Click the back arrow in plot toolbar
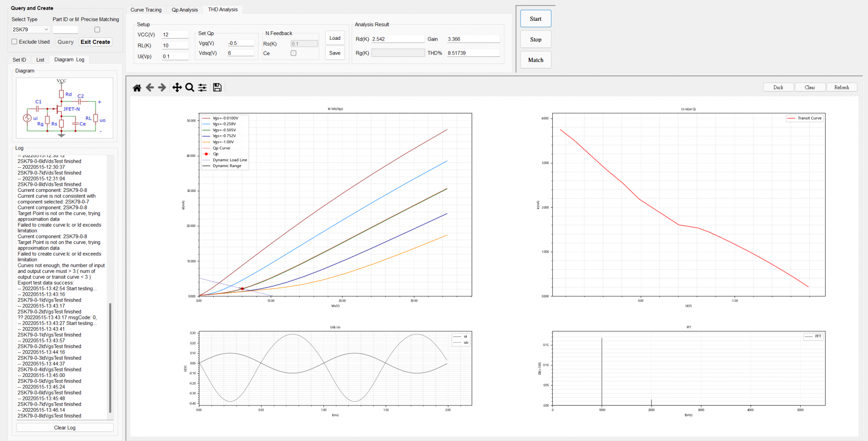This screenshot has height=441, width=868. tap(150, 88)
